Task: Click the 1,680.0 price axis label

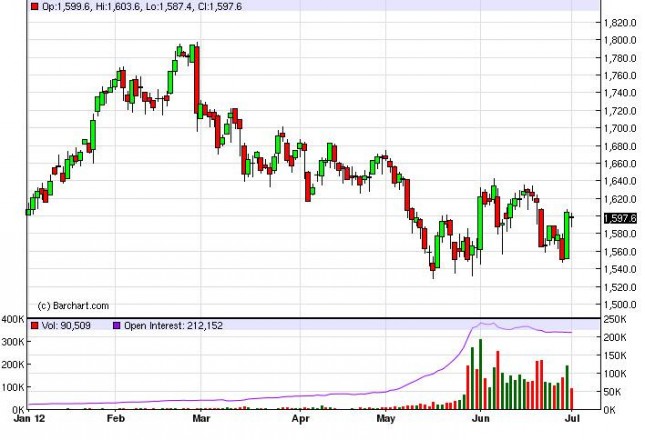Action: (620, 146)
